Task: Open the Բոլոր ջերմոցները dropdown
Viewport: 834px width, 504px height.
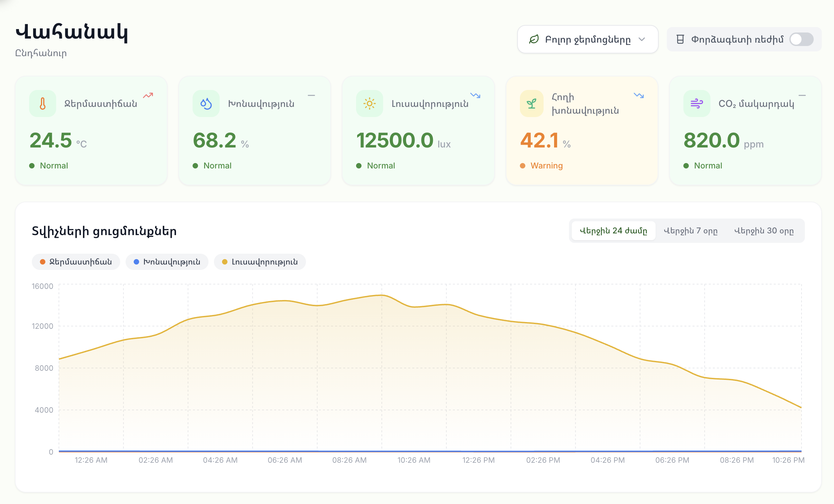Action: coord(588,39)
